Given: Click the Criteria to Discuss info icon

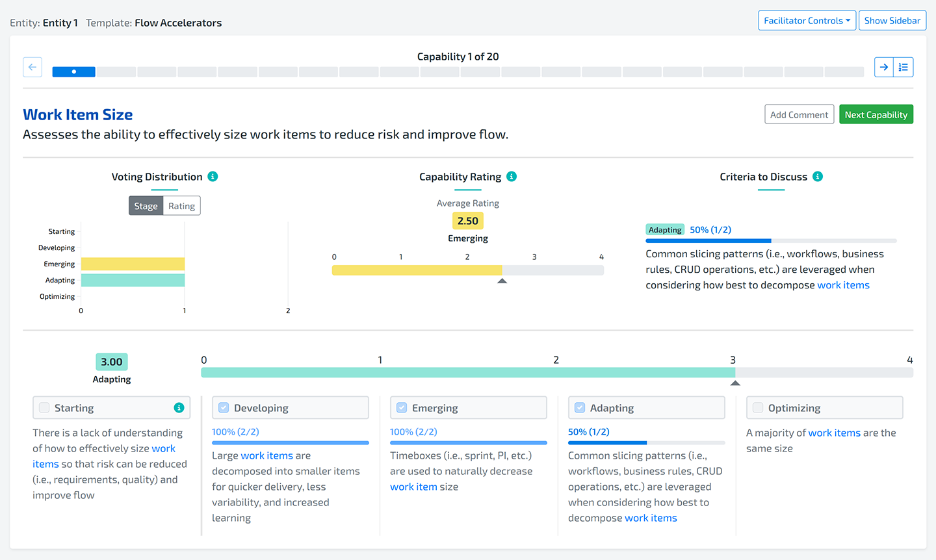Looking at the screenshot, I should pos(818,177).
